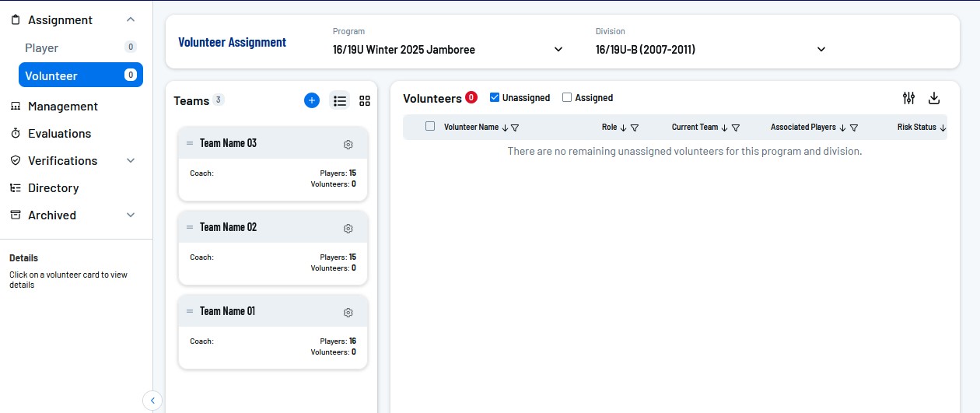Open settings gear for Team Name 01
This screenshot has height=413, width=980.
pos(348,313)
